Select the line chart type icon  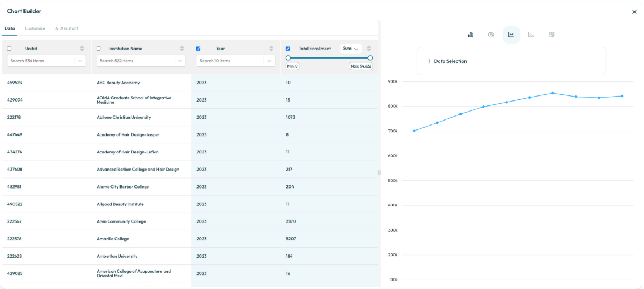coord(511,35)
